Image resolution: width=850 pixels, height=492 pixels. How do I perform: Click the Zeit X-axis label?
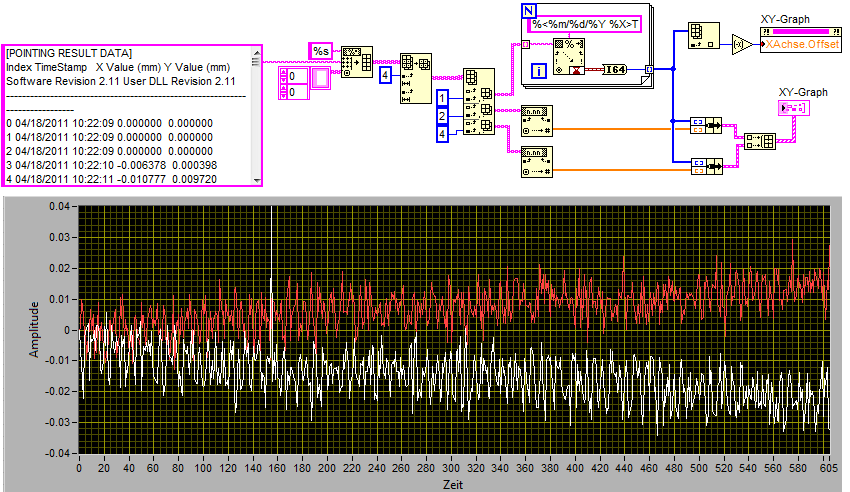click(x=453, y=484)
